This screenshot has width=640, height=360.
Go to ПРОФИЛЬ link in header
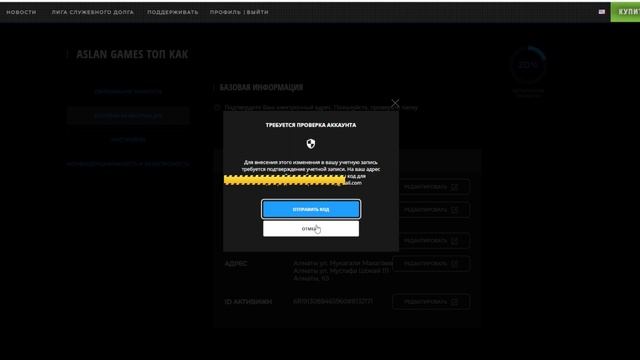point(226,12)
